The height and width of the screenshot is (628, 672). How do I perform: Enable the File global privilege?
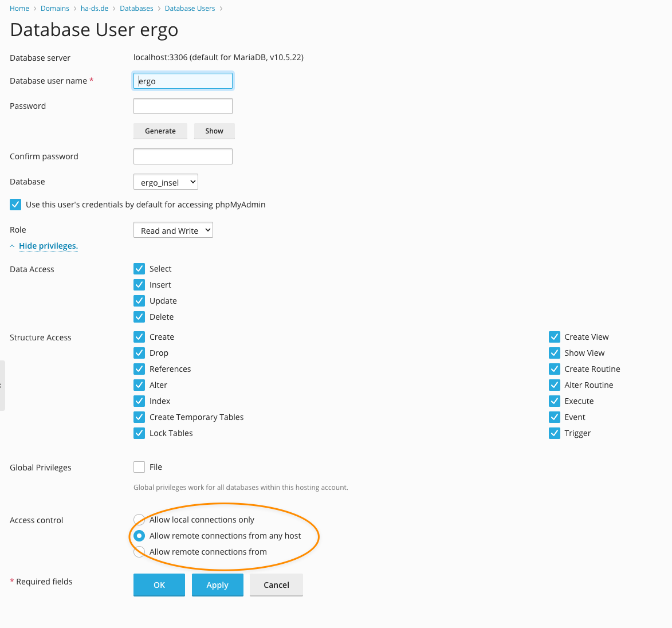[139, 467]
